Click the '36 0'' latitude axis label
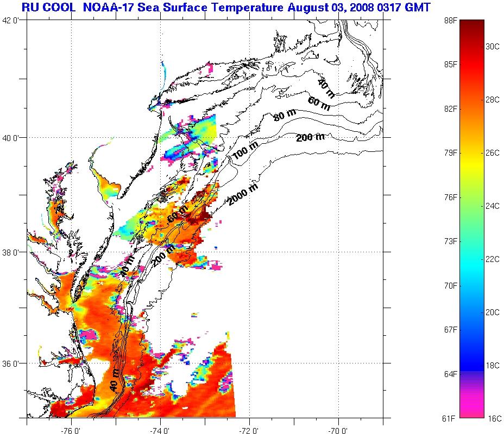504x434 pixels. point(11,364)
